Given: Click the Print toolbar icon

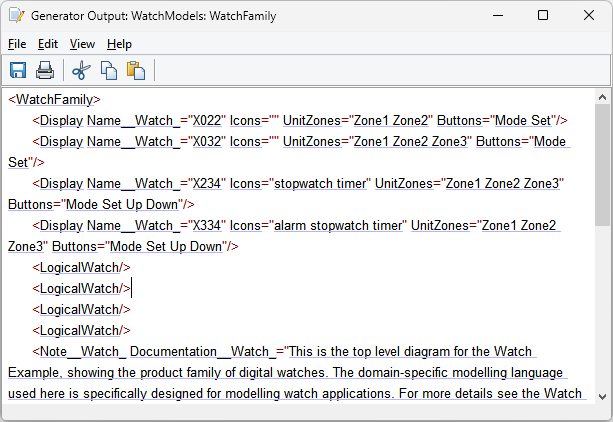Looking at the screenshot, I should [x=45, y=70].
